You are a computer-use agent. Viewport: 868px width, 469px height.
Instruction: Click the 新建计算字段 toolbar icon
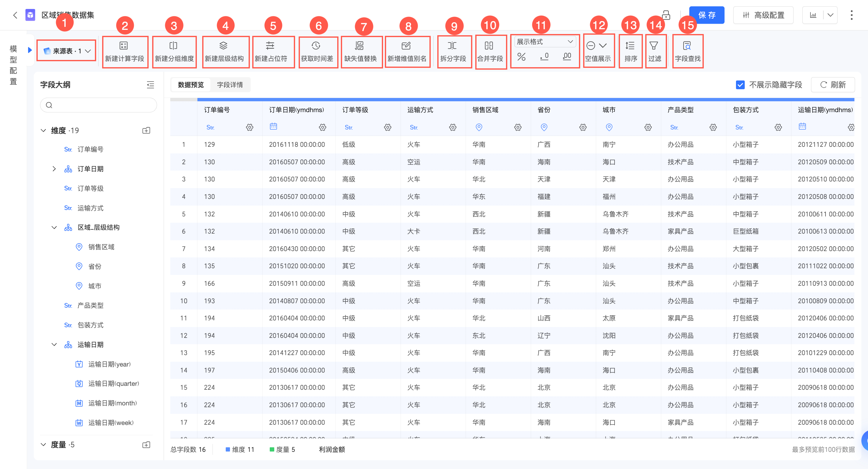pyautogui.click(x=124, y=46)
